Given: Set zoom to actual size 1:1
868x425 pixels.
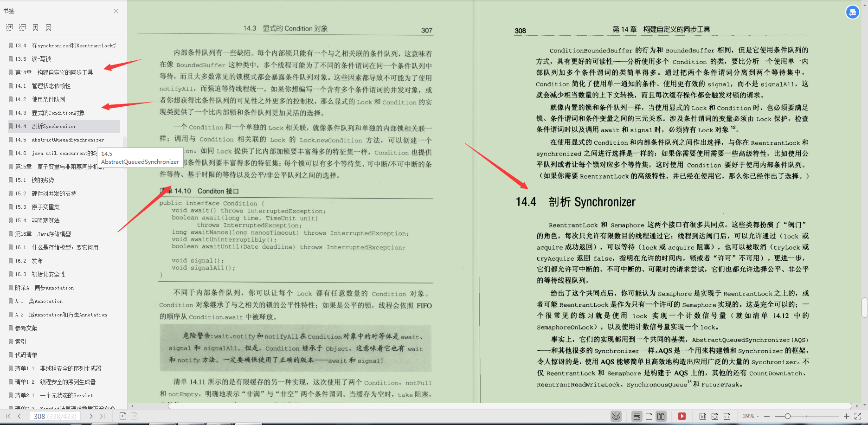Looking at the screenshot, I should [x=704, y=416].
